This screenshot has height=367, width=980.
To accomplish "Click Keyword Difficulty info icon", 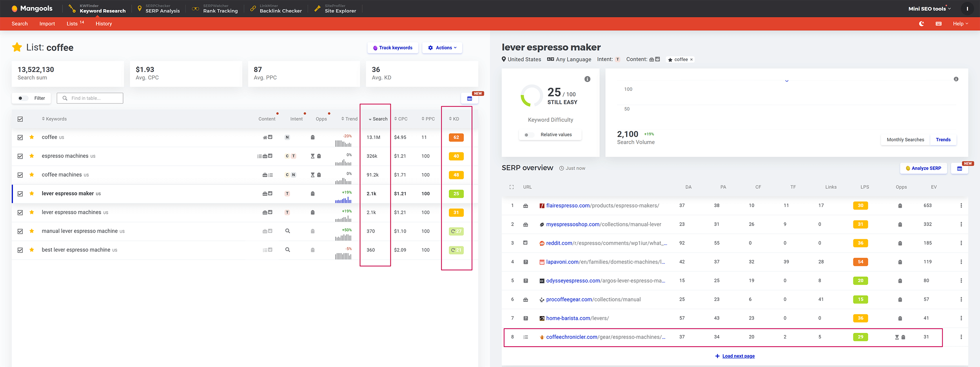I will [x=587, y=79].
